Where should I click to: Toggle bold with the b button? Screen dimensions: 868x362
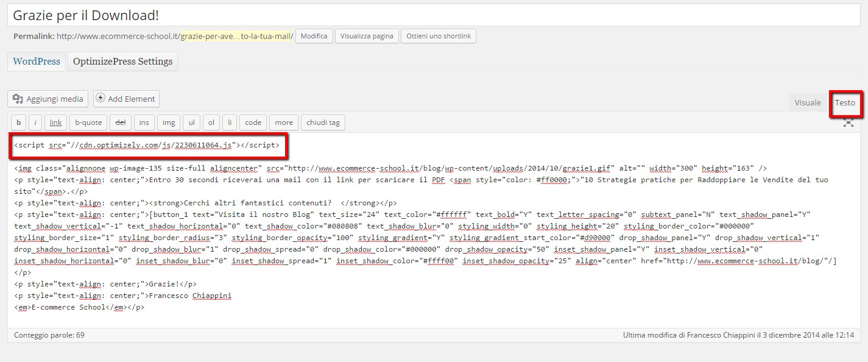pyautogui.click(x=18, y=122)
